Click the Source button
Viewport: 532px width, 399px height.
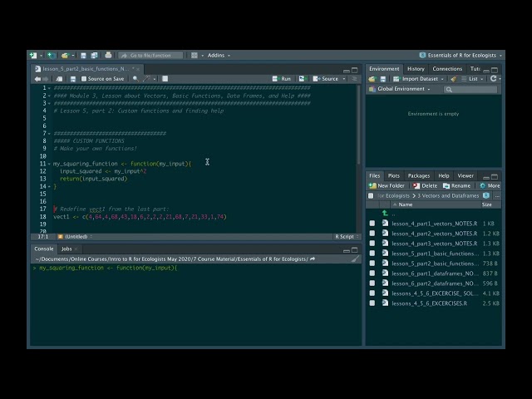coord(326,79)
